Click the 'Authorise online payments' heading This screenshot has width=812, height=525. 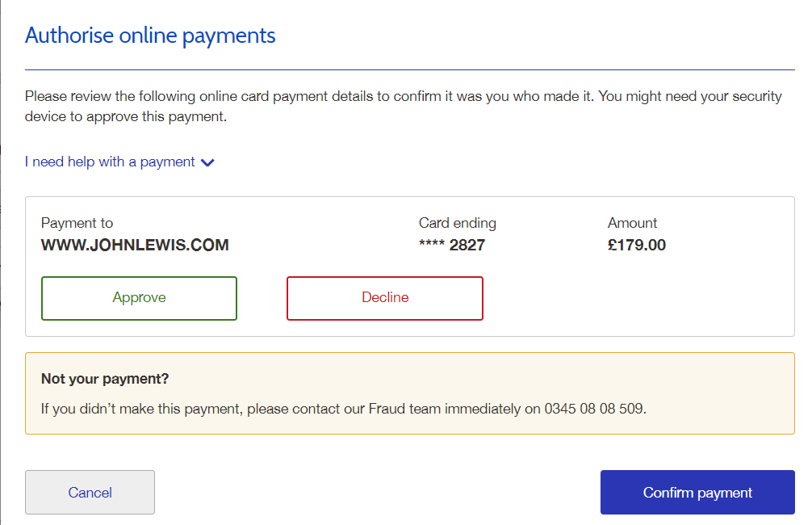point(150,36)
